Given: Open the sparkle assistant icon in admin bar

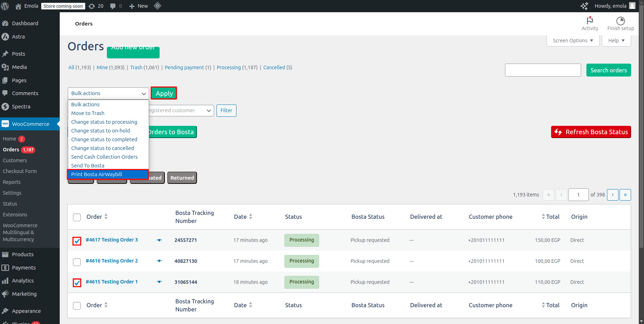Looking at the screenshot, I should click(x=584, y=6).
